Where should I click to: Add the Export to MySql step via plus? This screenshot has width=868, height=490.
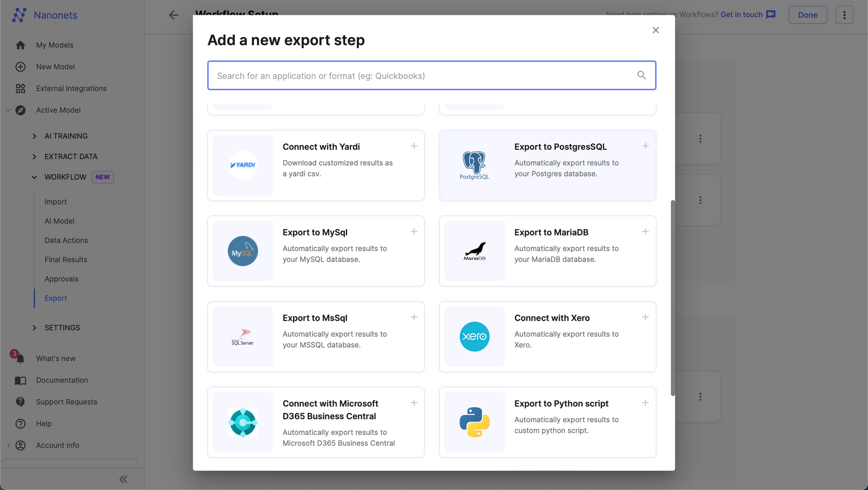click(x=414, y=232)
